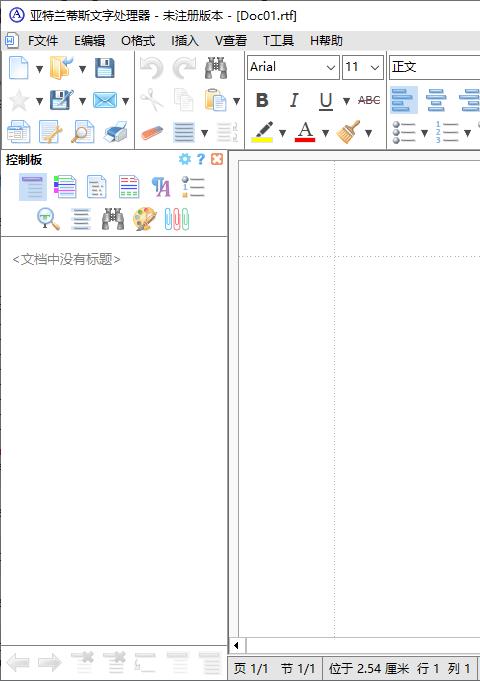The height and width of the screenshot is (681, 480).
Task: Select control panel headings view icon
Action: tap(33, 187)
